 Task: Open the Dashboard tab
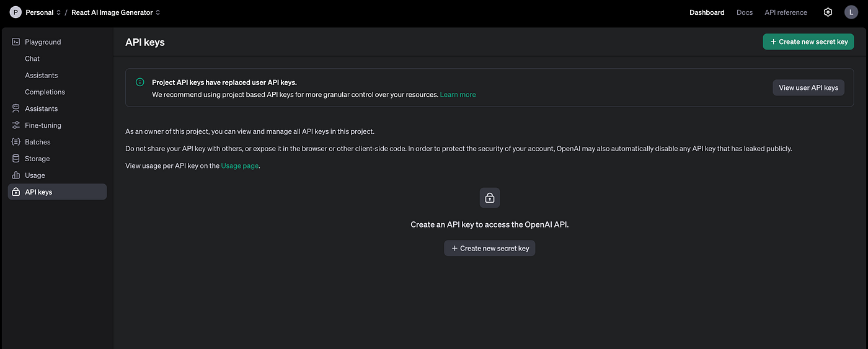coord(707,12)
